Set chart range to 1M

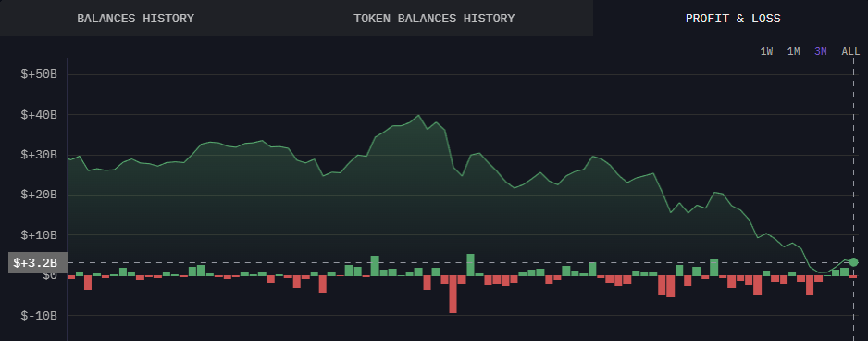(x=794, y=52)
